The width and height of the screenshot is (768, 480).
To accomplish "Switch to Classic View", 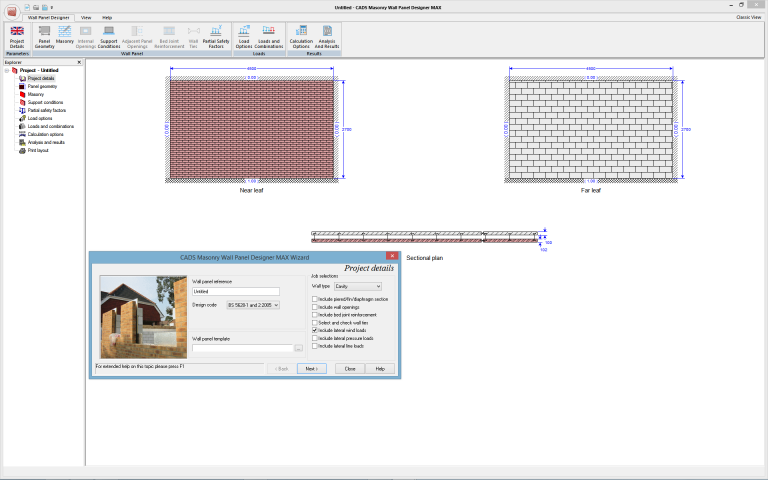I will point(748,17).
